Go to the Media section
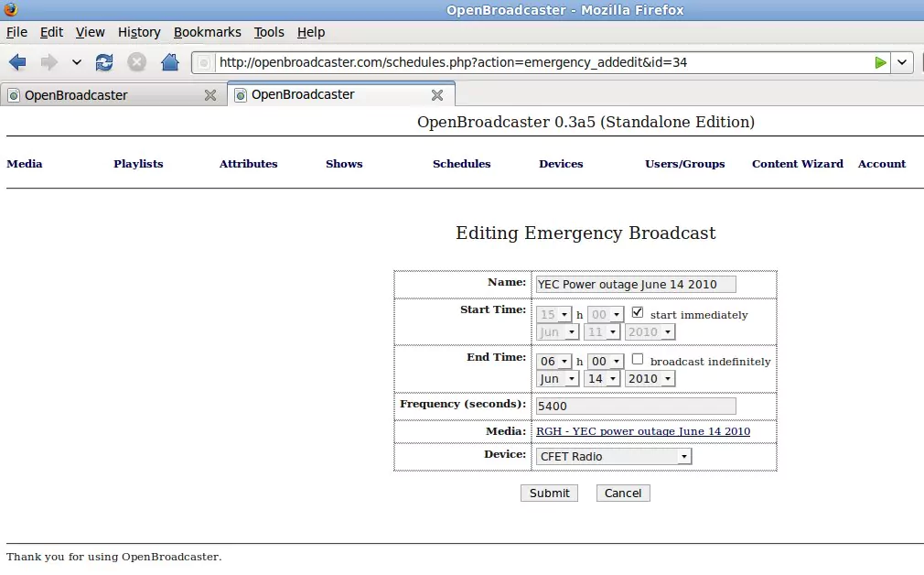The image size is (924, 575). (x=25, y=164)
